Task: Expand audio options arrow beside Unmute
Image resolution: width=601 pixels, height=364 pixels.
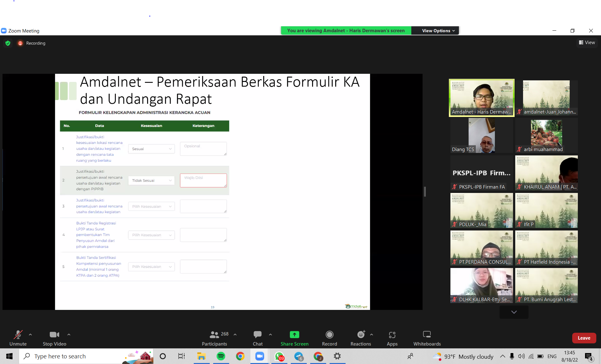Action: click(x=30, y=335)
